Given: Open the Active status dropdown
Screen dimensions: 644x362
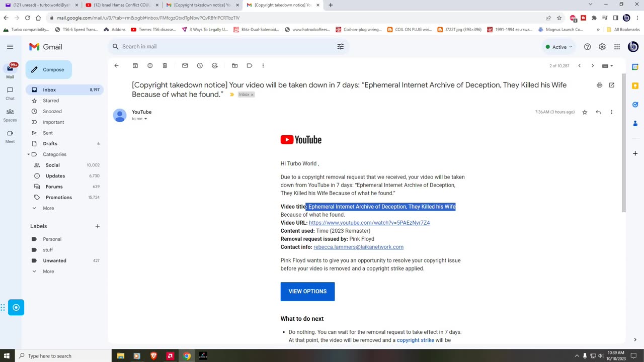Looking at the screenshot, I should click(x=559, y=47).
